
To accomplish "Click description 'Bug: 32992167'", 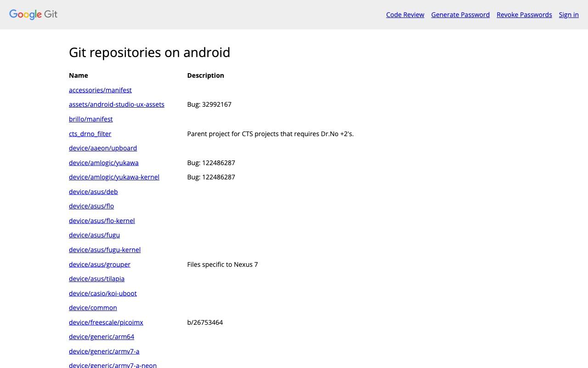I will pos(209,104).
